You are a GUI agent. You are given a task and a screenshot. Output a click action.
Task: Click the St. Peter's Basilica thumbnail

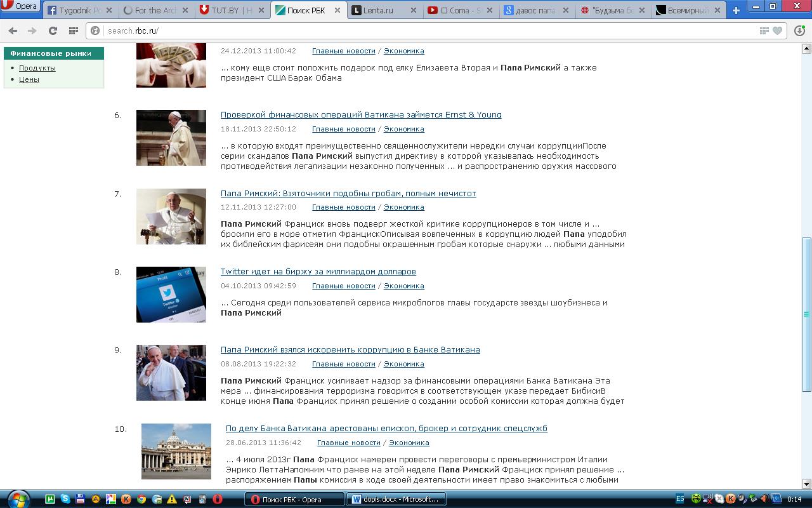point(176,451)
